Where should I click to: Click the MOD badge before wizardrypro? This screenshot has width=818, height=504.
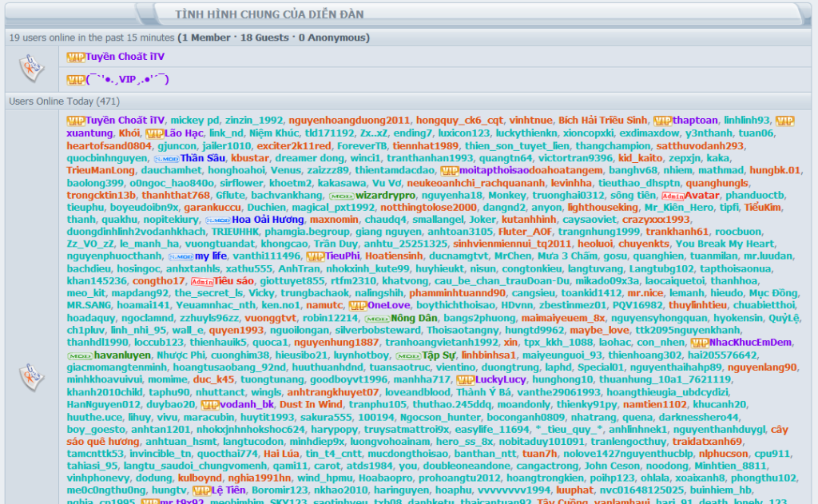click(342, 195)
